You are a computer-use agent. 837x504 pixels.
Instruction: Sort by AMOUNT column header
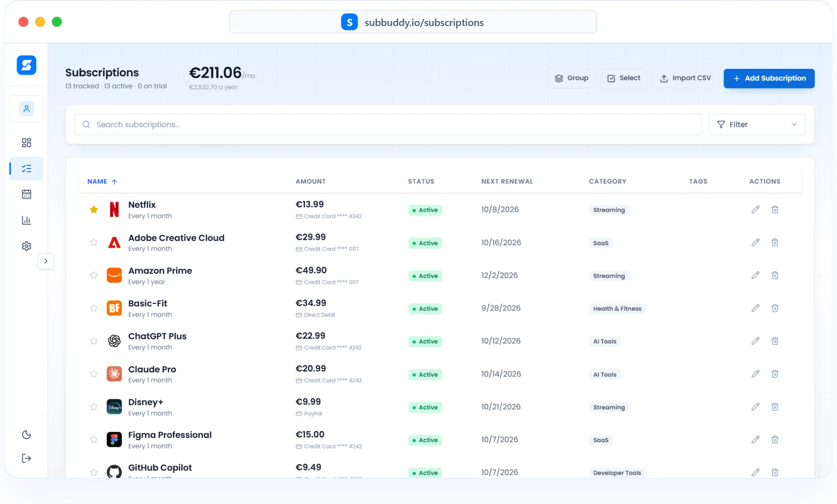pos(311,181)
